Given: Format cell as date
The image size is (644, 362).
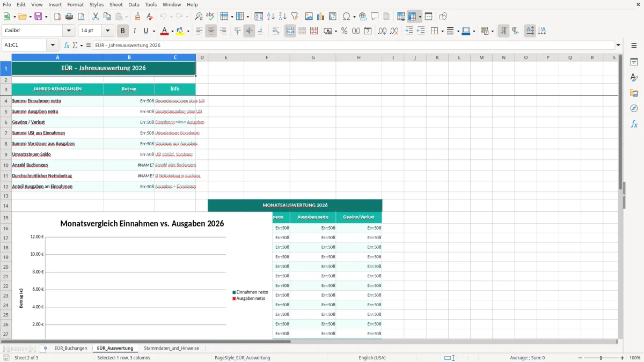Looking at the screenshot, I should tap(368, 31).
